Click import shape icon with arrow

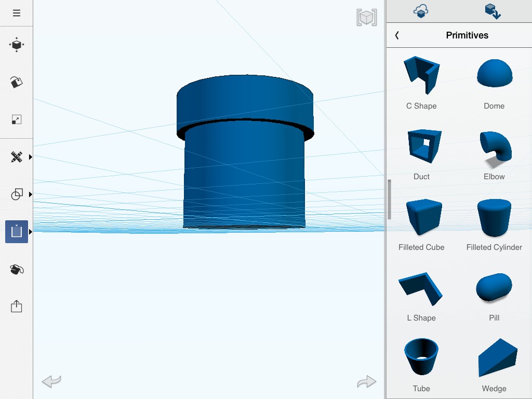(x=493, y=11)
